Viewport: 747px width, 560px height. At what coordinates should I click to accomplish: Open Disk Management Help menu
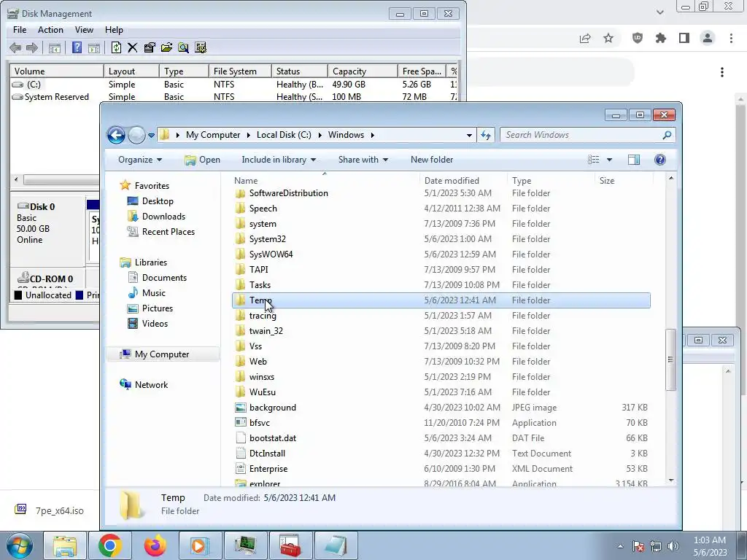tap(114, 29)
